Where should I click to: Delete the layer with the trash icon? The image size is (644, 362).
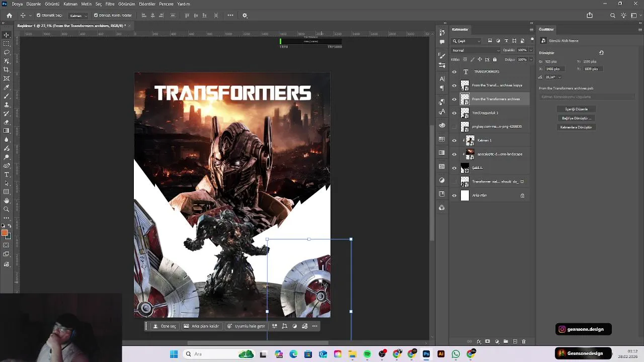523,341
